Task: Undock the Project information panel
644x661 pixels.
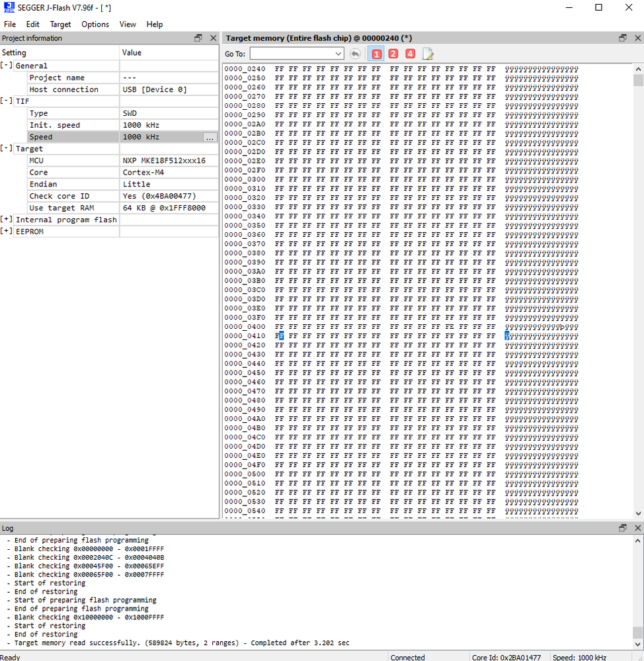Action: click(198, 38)
